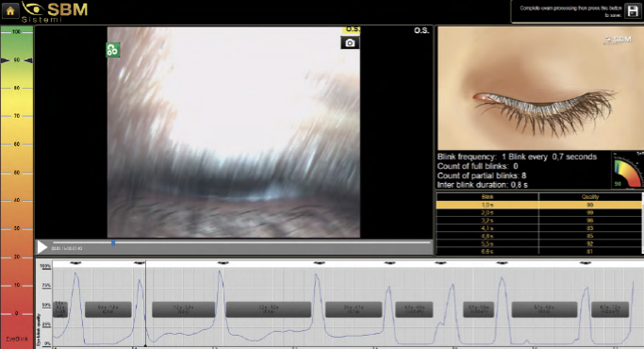Select the 2,2 s - 3,2 s interval block
The image size is (644, 349).
[x=269, y=309]
